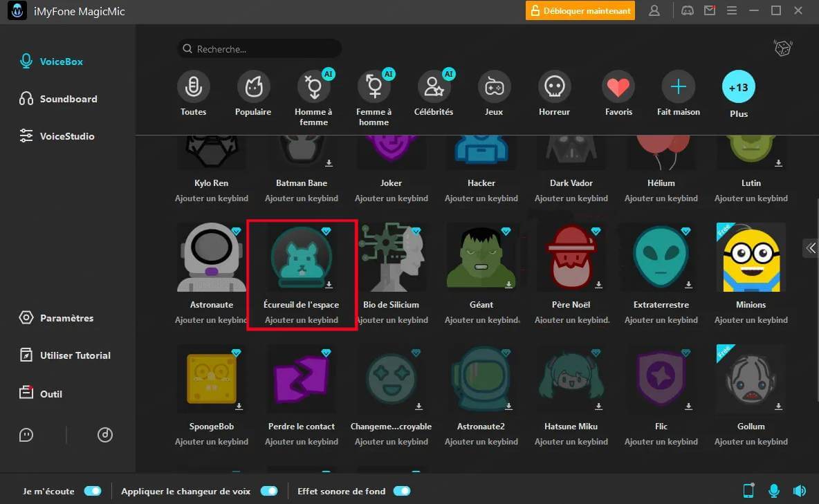Screen dimensions: 819x504
Task: Add a keybind for Kylo Ren
Action: (x=212, y=198)
